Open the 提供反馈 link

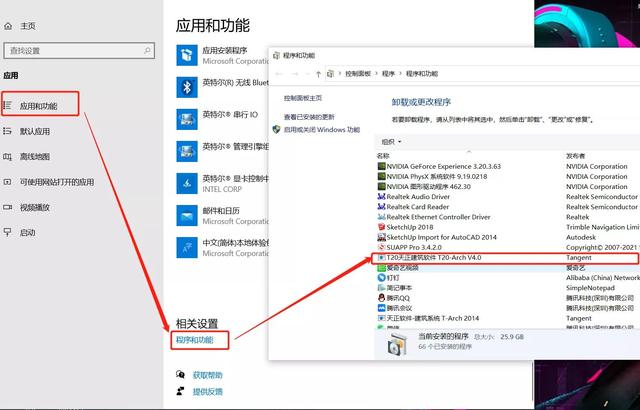207,392
